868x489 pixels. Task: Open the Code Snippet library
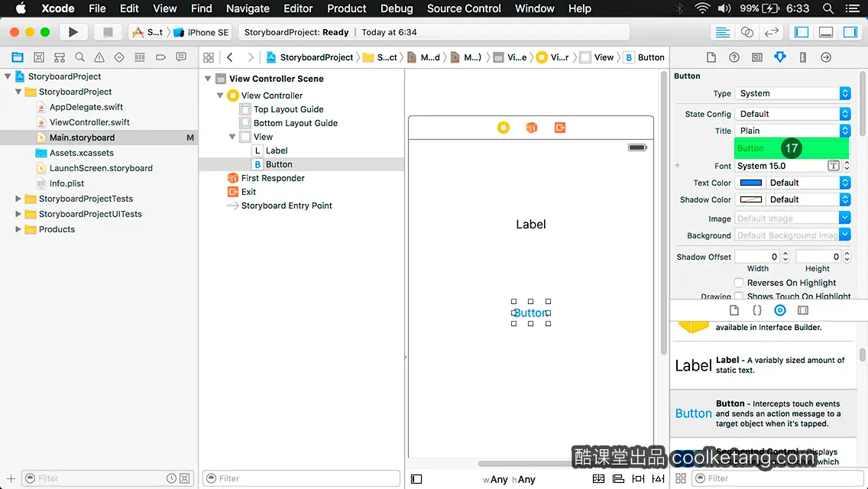click(x=756, y=310)
